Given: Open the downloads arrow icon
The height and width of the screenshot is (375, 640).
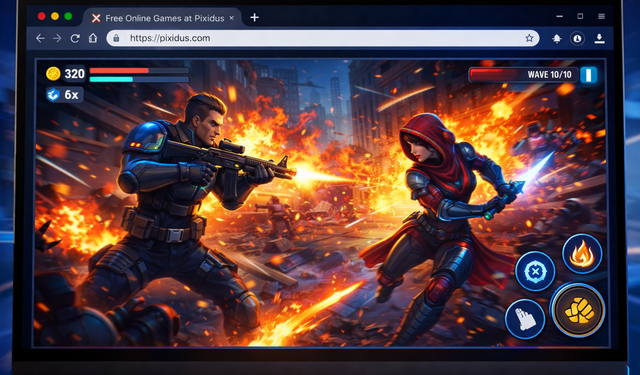Looking at the screenshot, I should tap(599, 38).
